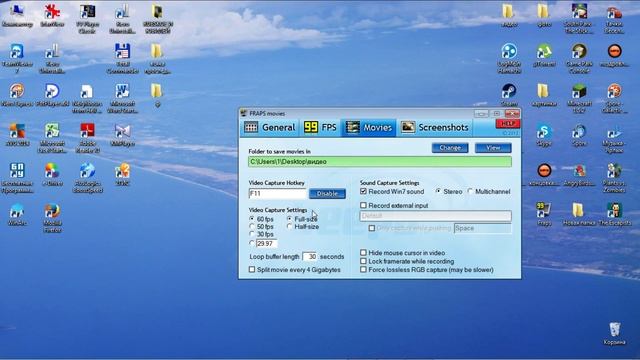
Task: Open the LogMeIn Hamachi shortcut
Action: (x=509, y=58)
